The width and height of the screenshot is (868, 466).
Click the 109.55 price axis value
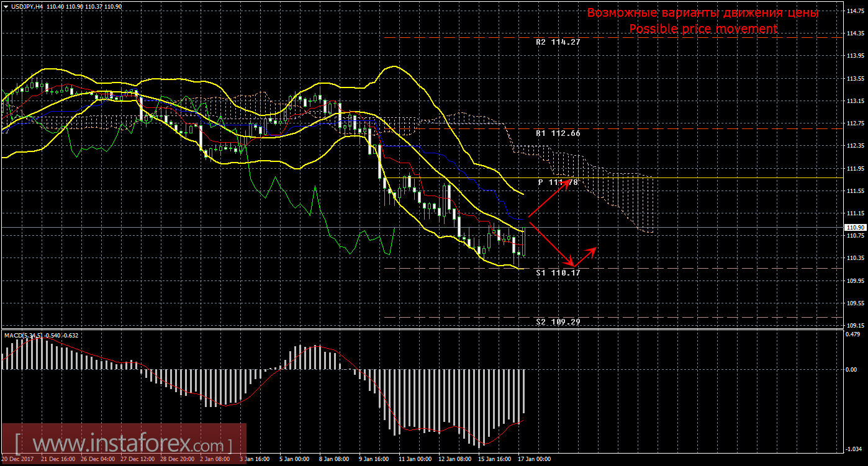(x=855, y=303)
